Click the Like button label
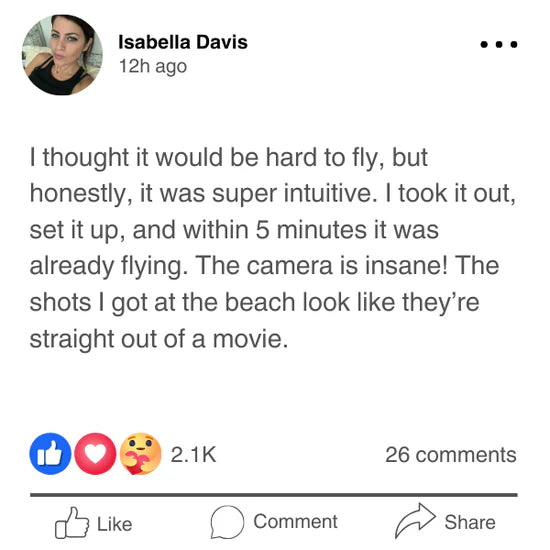550x550 pixels. (x=114, y=524)
